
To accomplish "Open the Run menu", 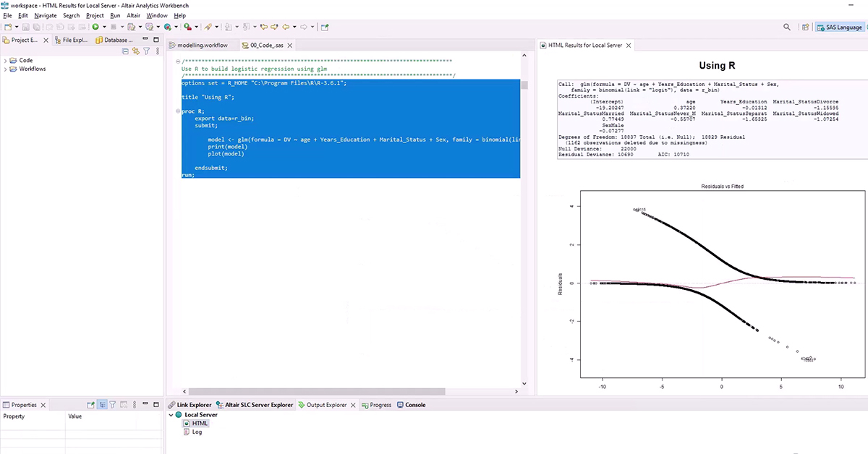I will 116,15.
